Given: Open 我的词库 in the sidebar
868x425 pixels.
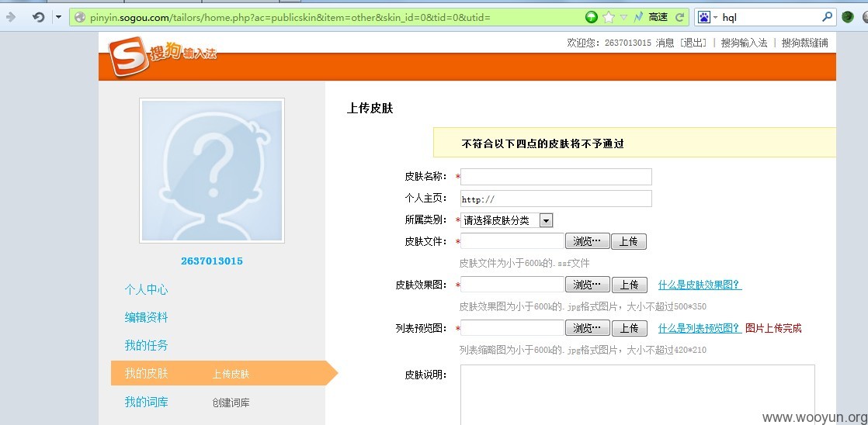Looking at the screenshot, I should (x=146, y=402).
